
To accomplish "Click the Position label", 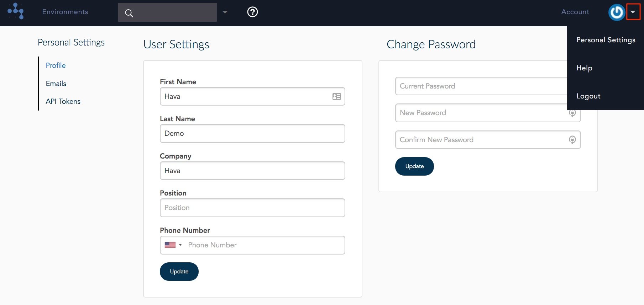I will coord(173,193).
